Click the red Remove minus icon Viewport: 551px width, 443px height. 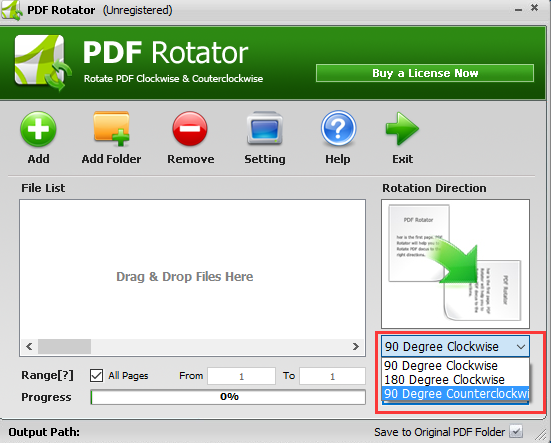(190, 129)
